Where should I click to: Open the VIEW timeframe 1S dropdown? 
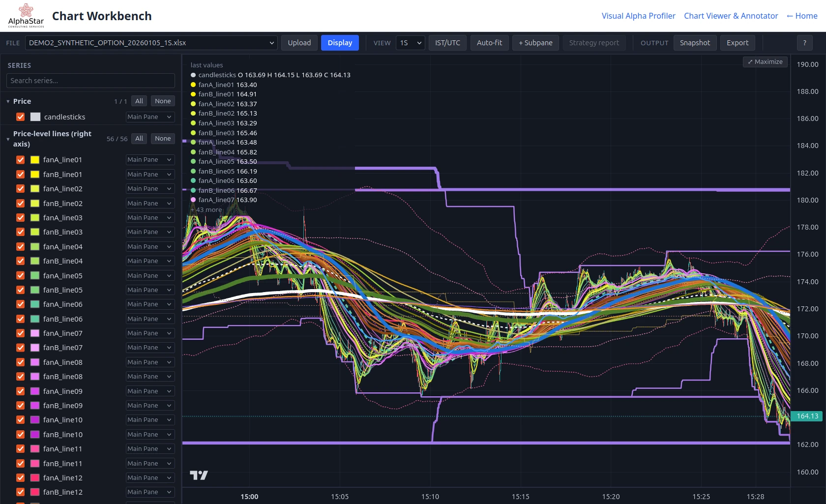pos(410,43)
